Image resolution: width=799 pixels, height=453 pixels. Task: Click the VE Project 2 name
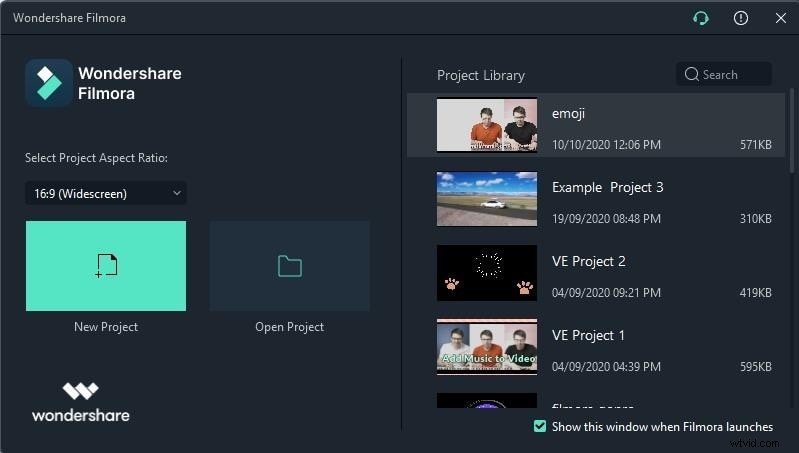pyautogui.click(x=589, y=261)
